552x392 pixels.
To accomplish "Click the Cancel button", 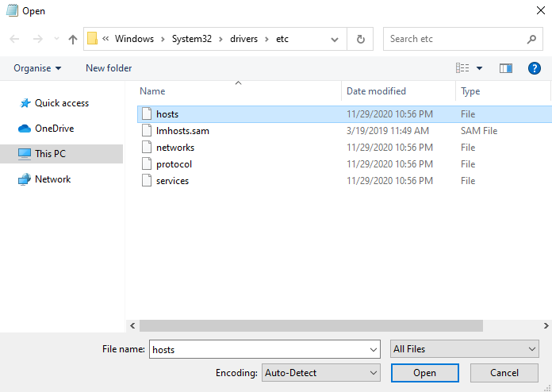I will click(x=504, y=373).
